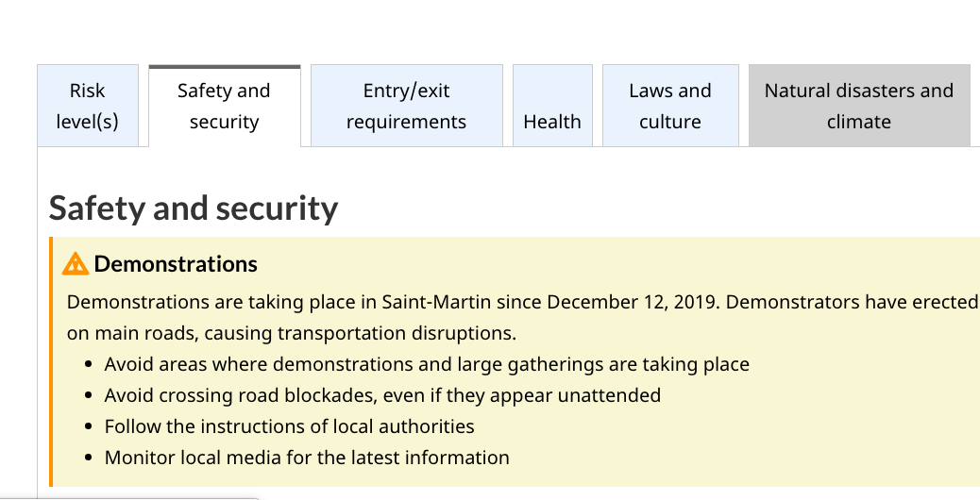Go to the Health tab
The width and height of the screenshot is (980, 500).
coord(552,106)
